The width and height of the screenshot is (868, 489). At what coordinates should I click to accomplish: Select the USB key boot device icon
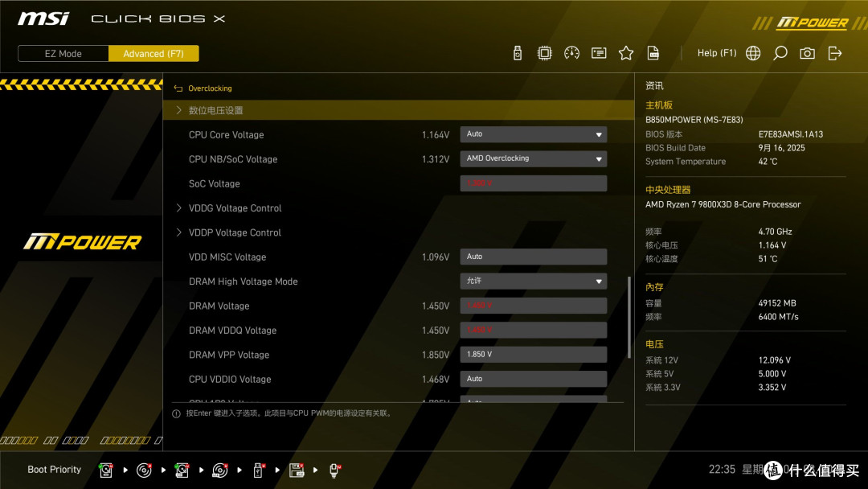258,471
